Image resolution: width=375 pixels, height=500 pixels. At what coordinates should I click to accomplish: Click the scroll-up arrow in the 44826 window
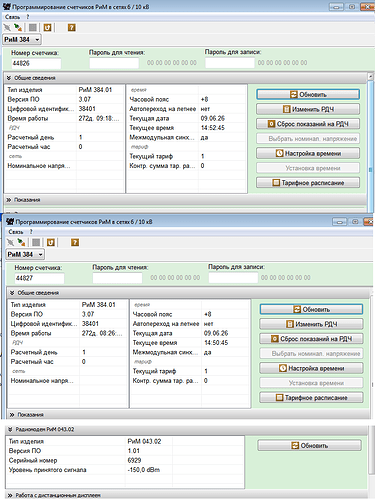370,76
